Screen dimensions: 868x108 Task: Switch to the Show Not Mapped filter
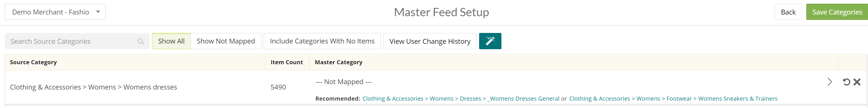[226, 41]
